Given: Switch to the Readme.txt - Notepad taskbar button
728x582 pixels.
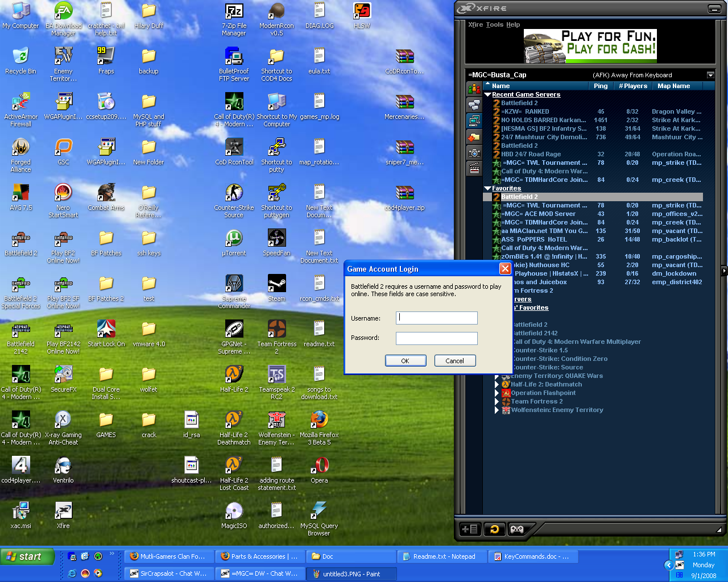Looking at the screenshot, I should (x=442, y=556).
